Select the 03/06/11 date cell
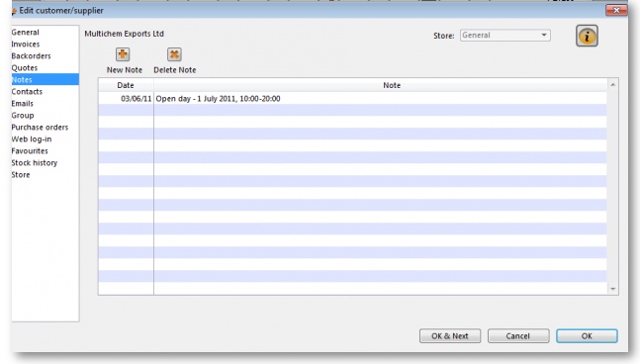640x364 pixels. click(x=127, y=98)
